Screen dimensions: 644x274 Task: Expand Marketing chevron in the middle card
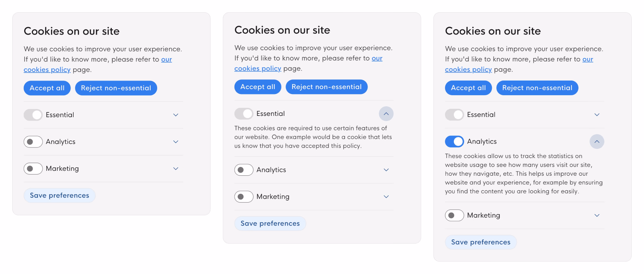point(386,196)
